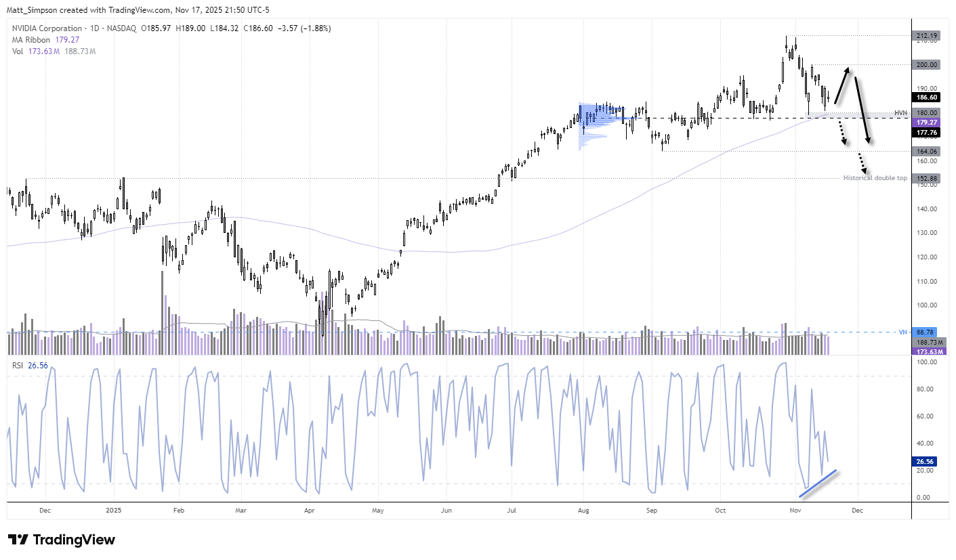Click the HVN label on the chart
956x560 pixels.
tap(900, 112)
